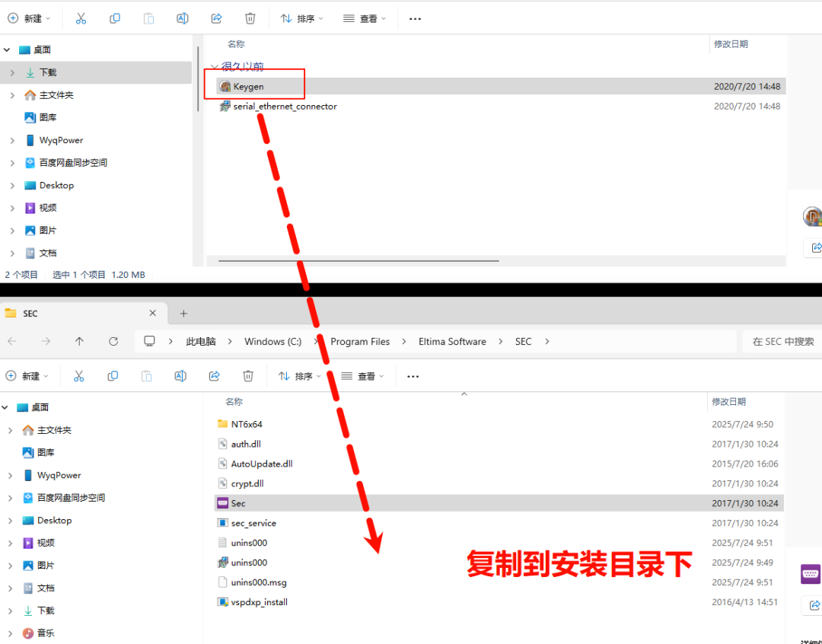
Task: Click the Rename icon in the SEC window toolbar
Action: (x=180, y=376)
